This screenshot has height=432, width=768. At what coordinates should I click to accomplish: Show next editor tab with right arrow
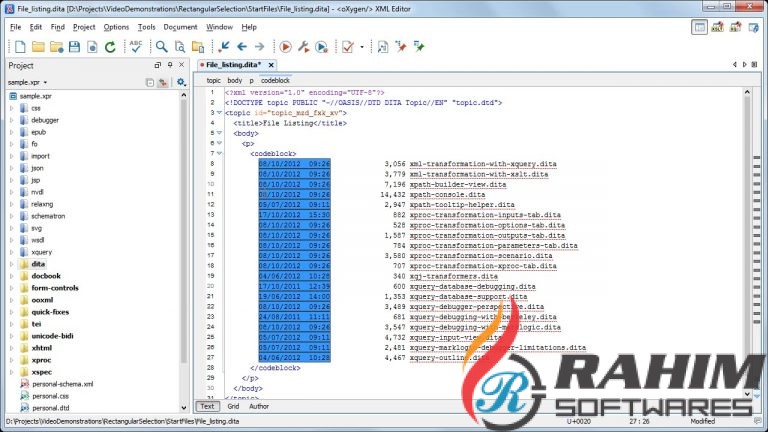tap(744, 65)
